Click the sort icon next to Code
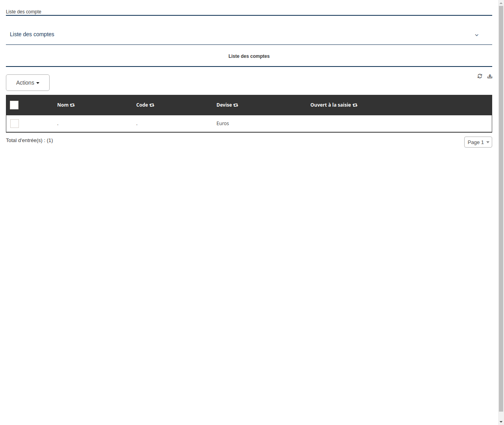Image resolution: width=504 pixels, height=425 pixels. 152,105
